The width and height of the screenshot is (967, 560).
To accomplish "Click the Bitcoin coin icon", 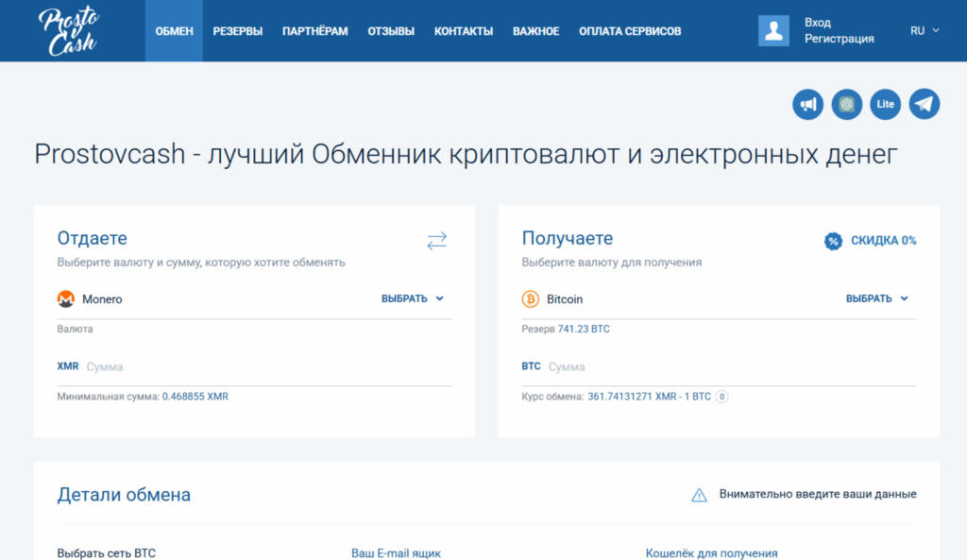I will (531, 299).
